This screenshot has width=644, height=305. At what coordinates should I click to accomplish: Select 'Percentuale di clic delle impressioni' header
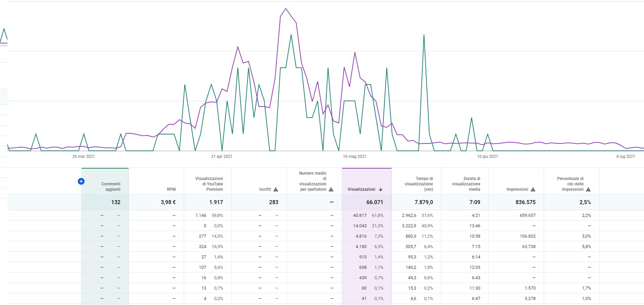click(x=570, y=184)
